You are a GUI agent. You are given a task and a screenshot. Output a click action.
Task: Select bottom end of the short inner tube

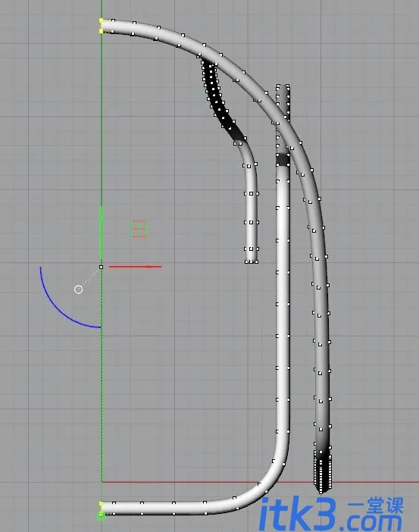point(251,258)
